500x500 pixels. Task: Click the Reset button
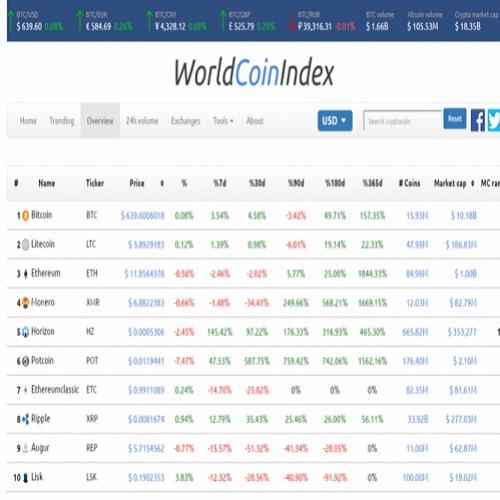[x=455, y=119]
